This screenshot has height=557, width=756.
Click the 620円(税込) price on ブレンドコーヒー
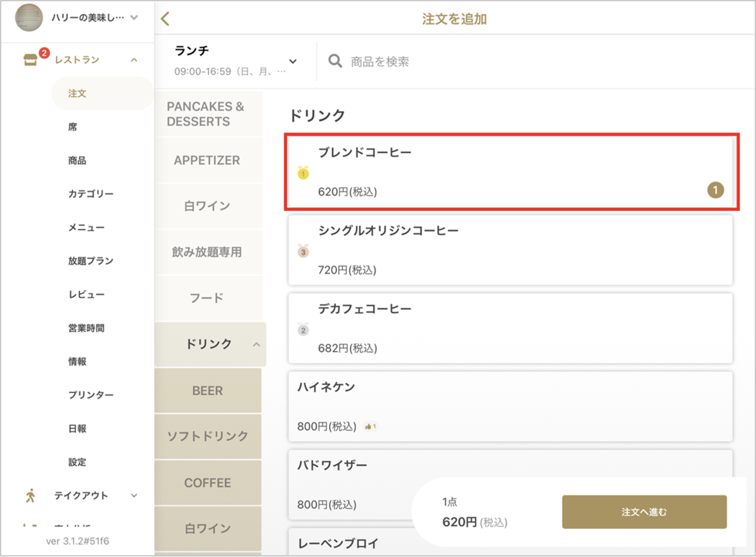348,192
